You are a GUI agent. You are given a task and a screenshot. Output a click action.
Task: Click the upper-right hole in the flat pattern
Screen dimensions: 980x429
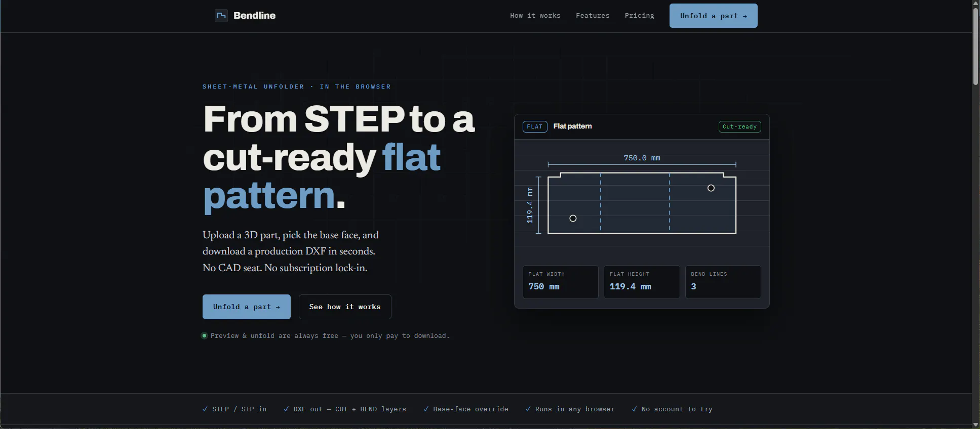click(x=711, y=188)
